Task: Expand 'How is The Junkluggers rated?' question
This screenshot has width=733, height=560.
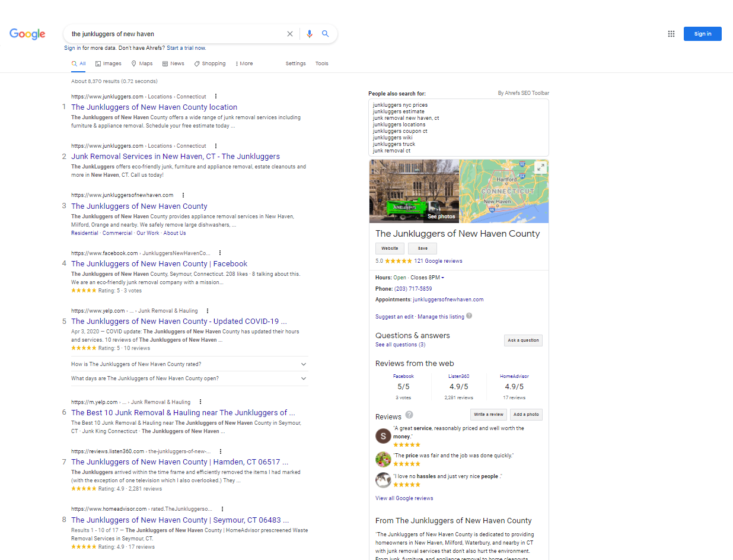Action: pos(189,364)
